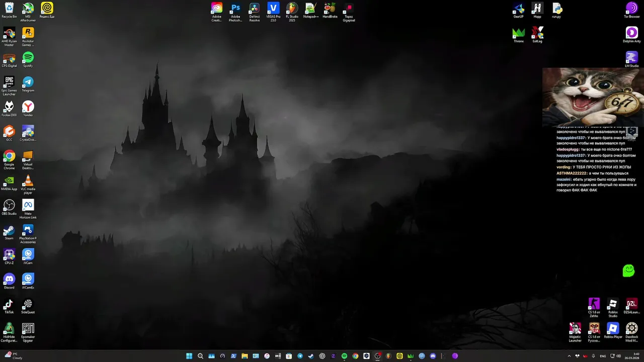Viewport: 644px width, 362px height.
Task: Open GearUP desktop shortcut
Action: (519, 11)
